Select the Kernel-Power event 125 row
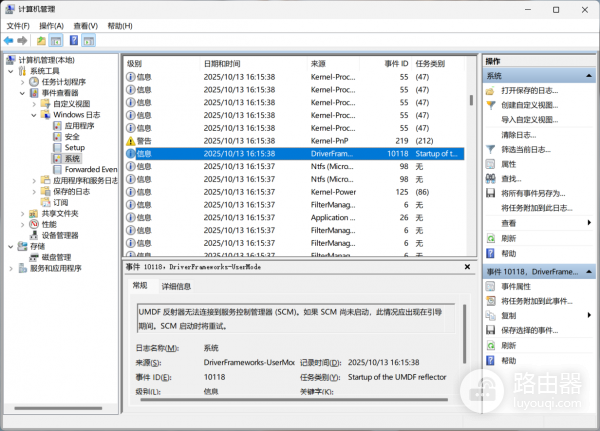Screen dimensions: 600x431 point(295,192)
